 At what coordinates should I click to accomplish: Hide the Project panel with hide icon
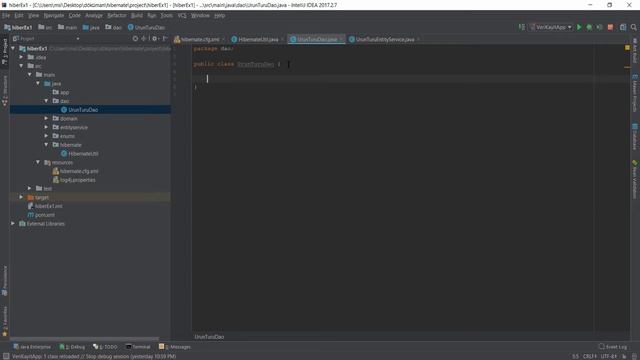coord(165,39)
